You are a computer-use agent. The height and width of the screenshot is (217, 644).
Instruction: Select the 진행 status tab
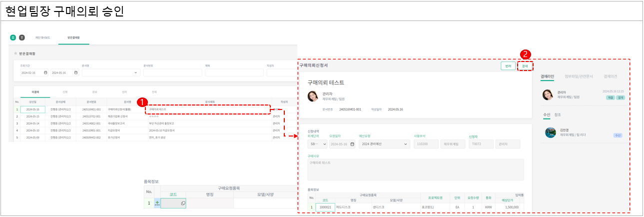[65, 92]
